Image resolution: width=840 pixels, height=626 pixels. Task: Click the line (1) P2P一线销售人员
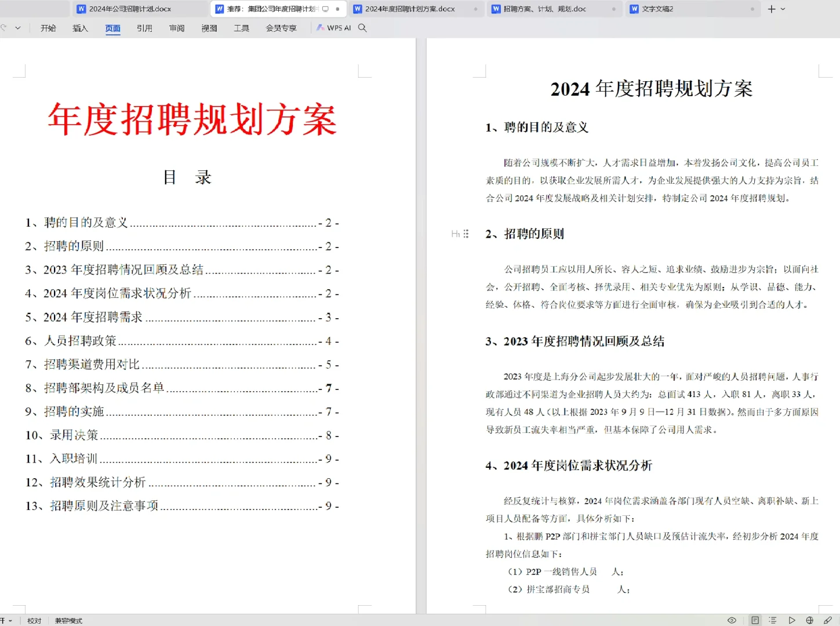tap(566, 572)
